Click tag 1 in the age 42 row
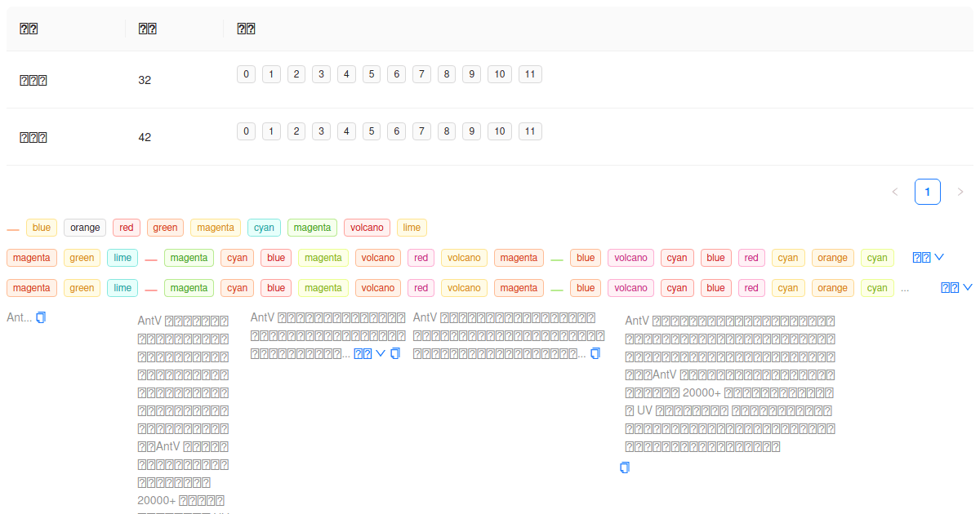Viewport: 980px width, 514px height. 271,131
